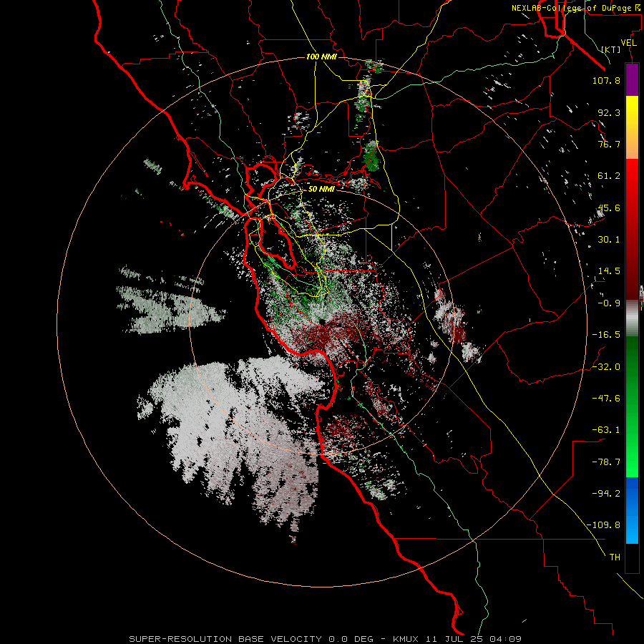Select the 14.5 velocity scale value
The image size is (644, 644).
pyautogui.click(x=609, y=271)
